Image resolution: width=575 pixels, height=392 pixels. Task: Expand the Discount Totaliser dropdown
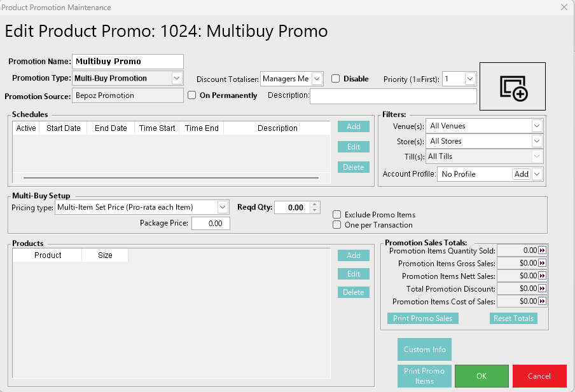pyautogui.click(x=317, y=79)
